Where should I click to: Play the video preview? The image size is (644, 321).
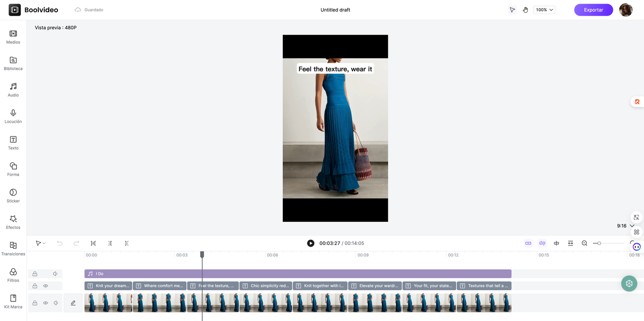click(x=310, y=243)
